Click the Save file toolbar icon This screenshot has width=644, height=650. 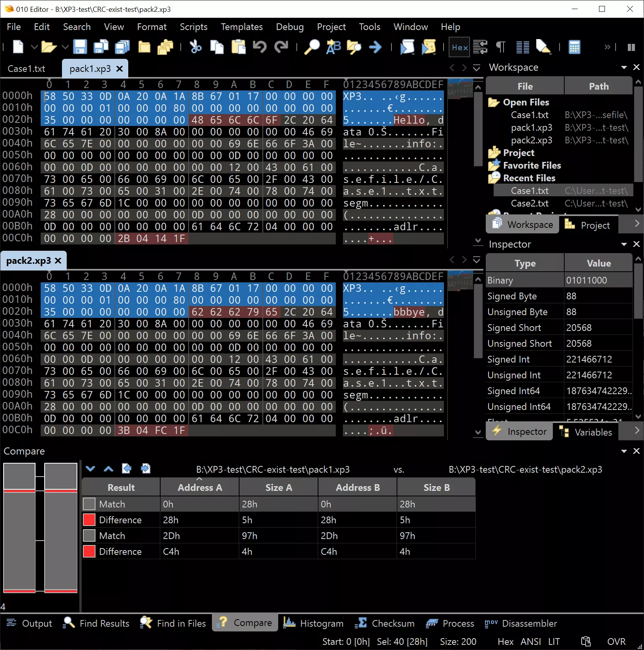point(80,47)
